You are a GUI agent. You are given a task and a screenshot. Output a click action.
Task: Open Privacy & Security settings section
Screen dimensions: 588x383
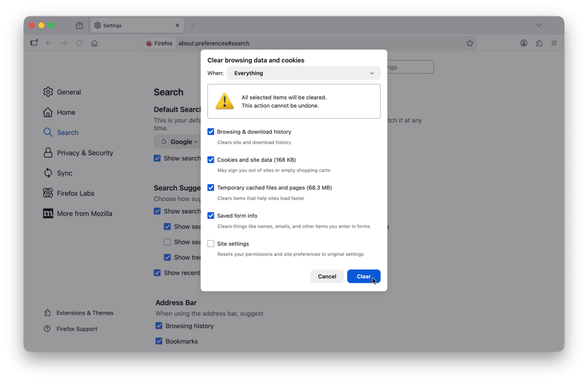click(85, 153)
